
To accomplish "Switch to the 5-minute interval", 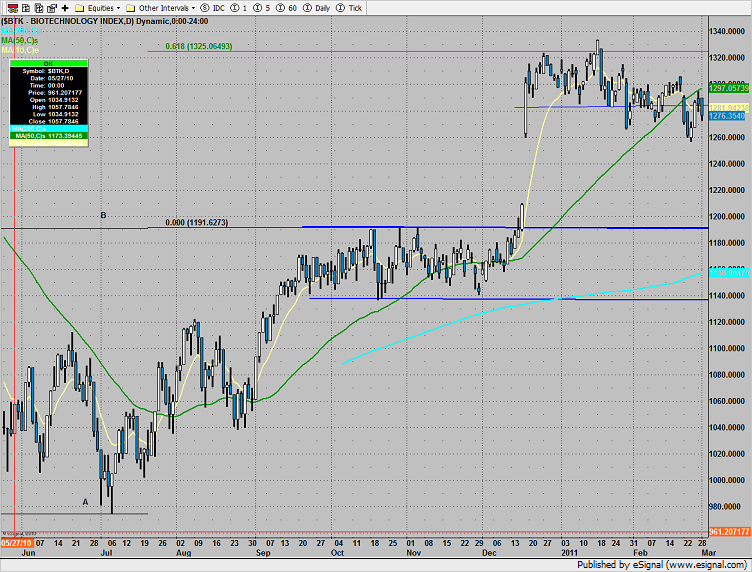I will tap(262, 8).
